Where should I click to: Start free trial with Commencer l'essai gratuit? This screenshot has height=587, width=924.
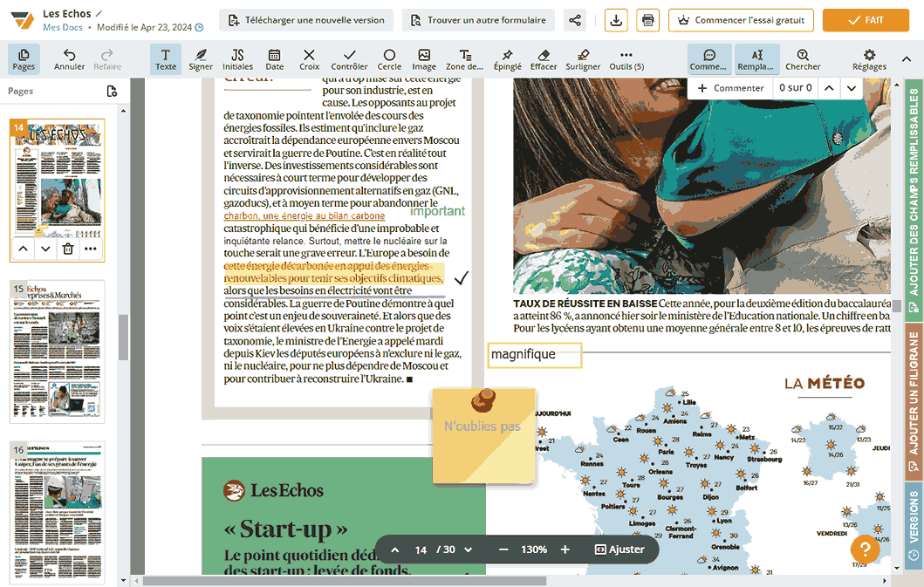pos(742,20)
